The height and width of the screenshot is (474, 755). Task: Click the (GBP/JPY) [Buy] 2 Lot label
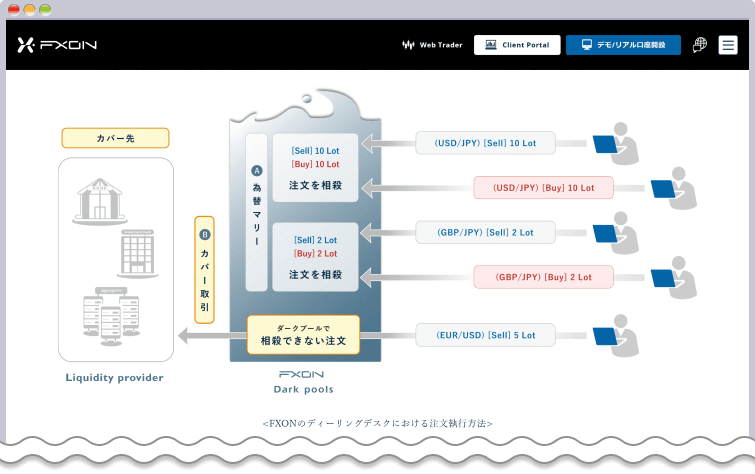[x=544, y=277]
